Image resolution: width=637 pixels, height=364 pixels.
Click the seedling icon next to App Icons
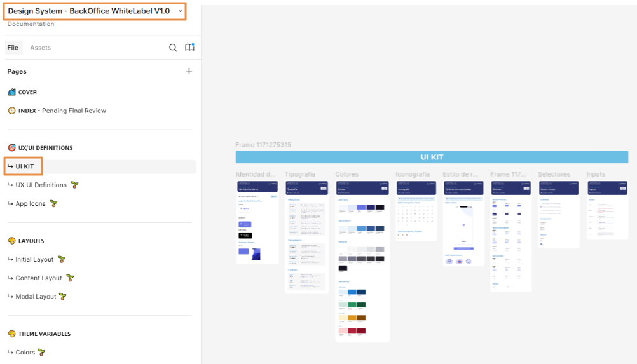tap(54, 204)
